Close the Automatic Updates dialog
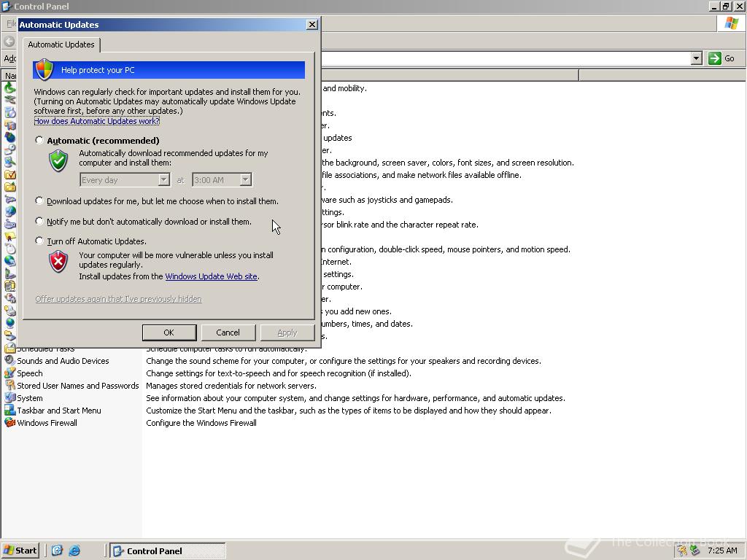747x560 pixels. [x=311, y=24]
